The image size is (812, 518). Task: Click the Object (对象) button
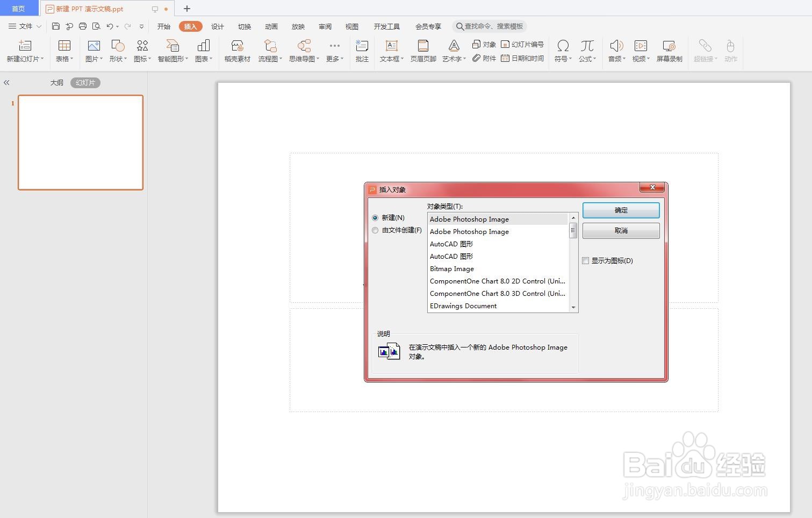[x=484, y=44]
